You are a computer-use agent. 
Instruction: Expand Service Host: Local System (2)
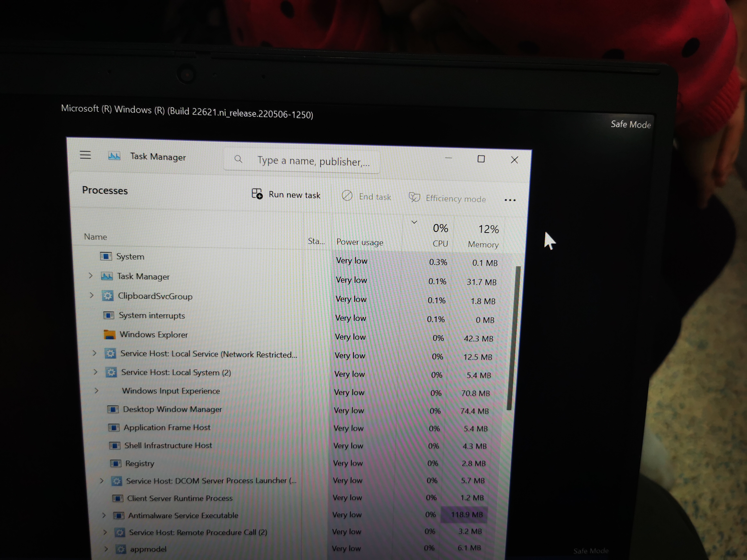pos(96,372)
